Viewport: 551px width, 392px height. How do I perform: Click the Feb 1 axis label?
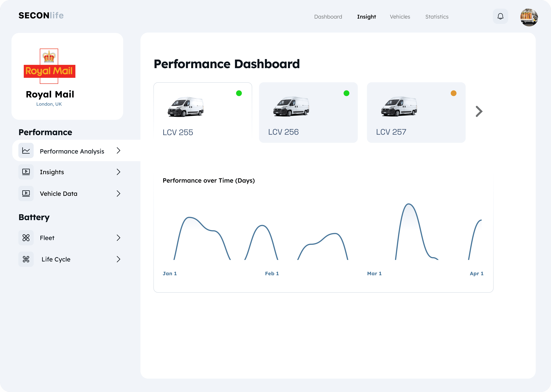tap(272, 274)
